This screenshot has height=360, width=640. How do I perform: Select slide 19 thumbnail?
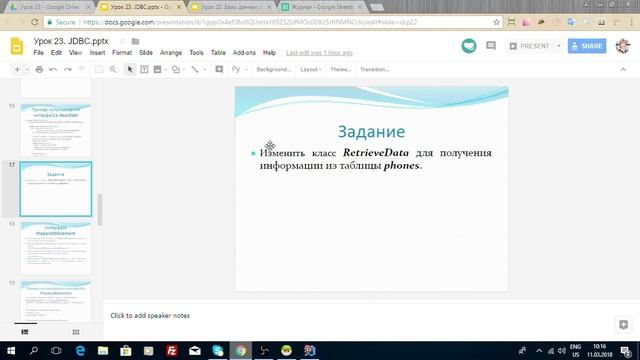pyautogui.click(x=56, y=301)
